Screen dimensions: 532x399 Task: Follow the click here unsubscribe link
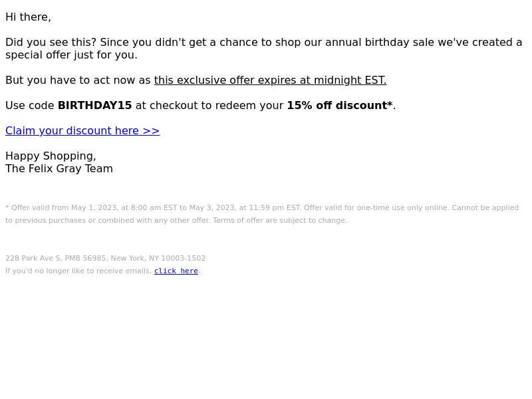coord(176,271)
